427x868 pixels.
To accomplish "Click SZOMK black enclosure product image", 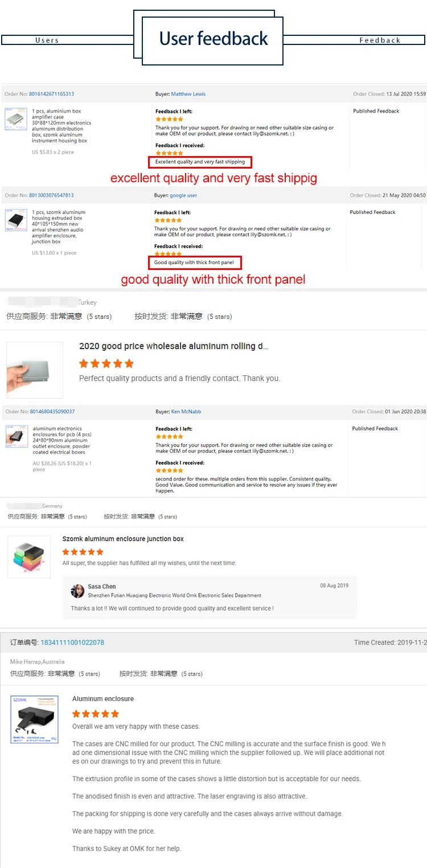I will pos(35,719).
